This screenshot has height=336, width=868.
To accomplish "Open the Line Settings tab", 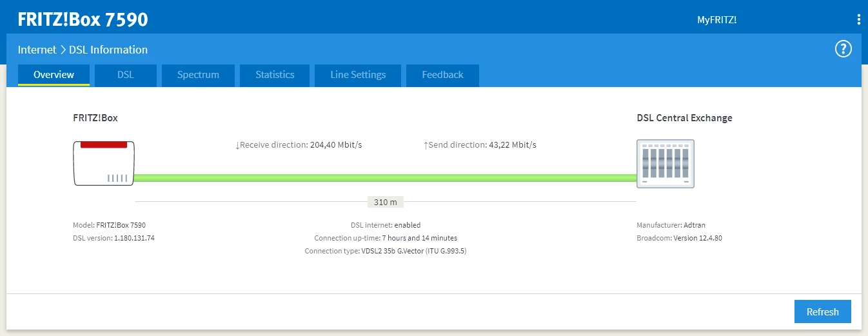I will pyautogui.click(x=358, y=75).
